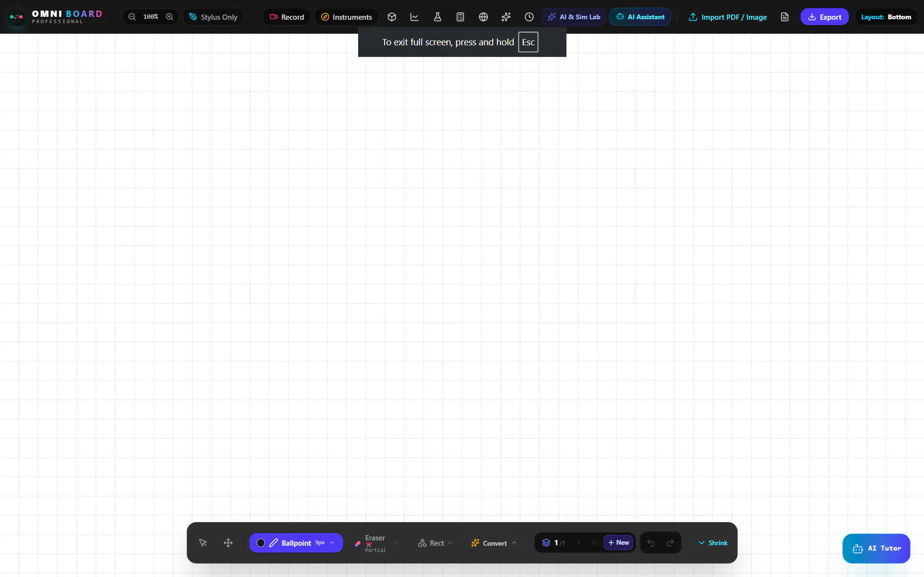Select the Eraser tool
This screenshot has height=577, width=924.
[370, 543]
